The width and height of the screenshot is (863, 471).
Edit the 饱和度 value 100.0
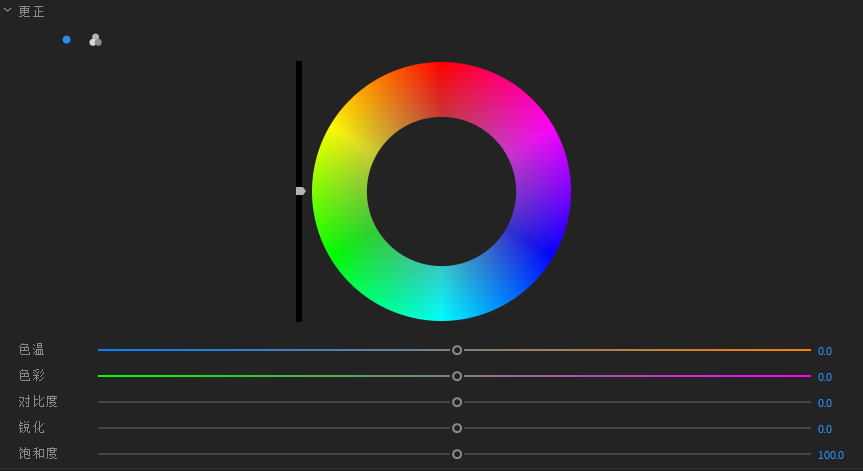click(x=830, y=455)
